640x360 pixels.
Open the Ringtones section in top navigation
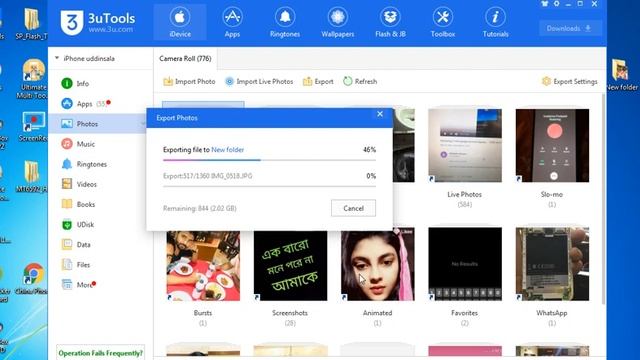pyautogui.click(x=285, y=22)
